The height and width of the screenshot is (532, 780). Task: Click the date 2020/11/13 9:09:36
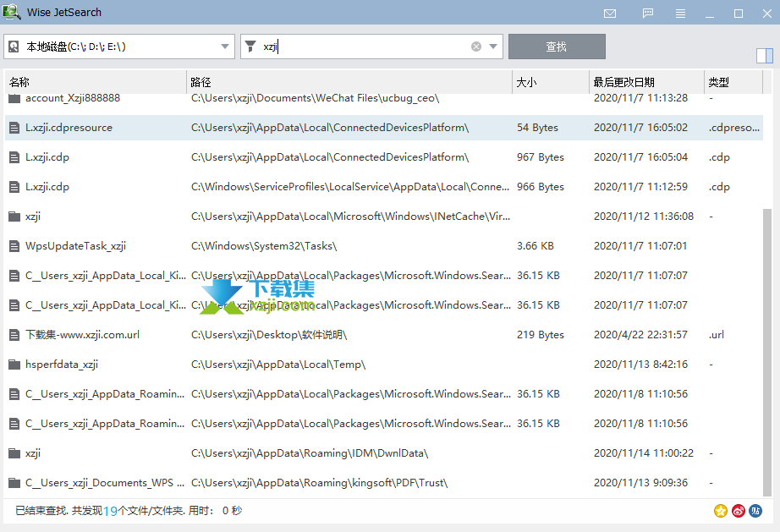(x=640, y=483)
